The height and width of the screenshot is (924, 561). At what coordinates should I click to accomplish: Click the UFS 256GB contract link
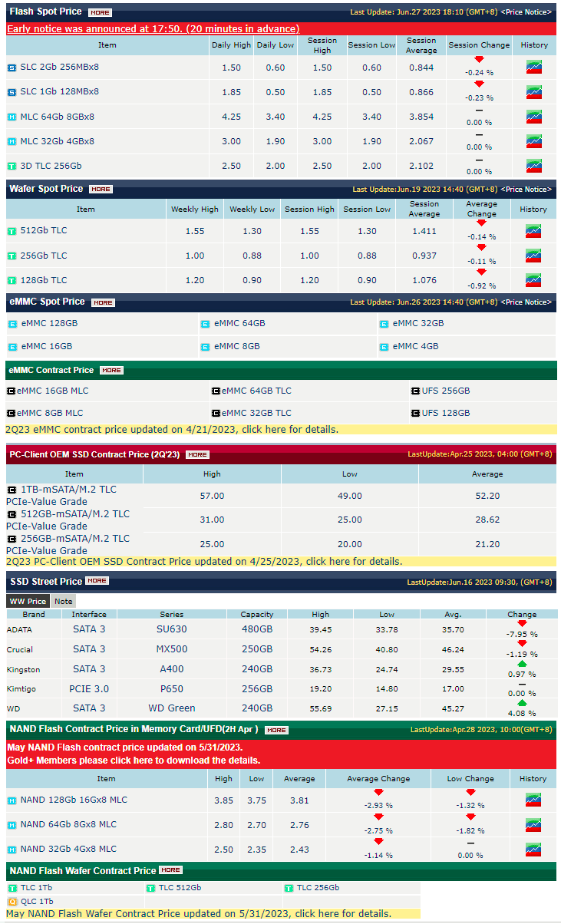coord(445,391)
